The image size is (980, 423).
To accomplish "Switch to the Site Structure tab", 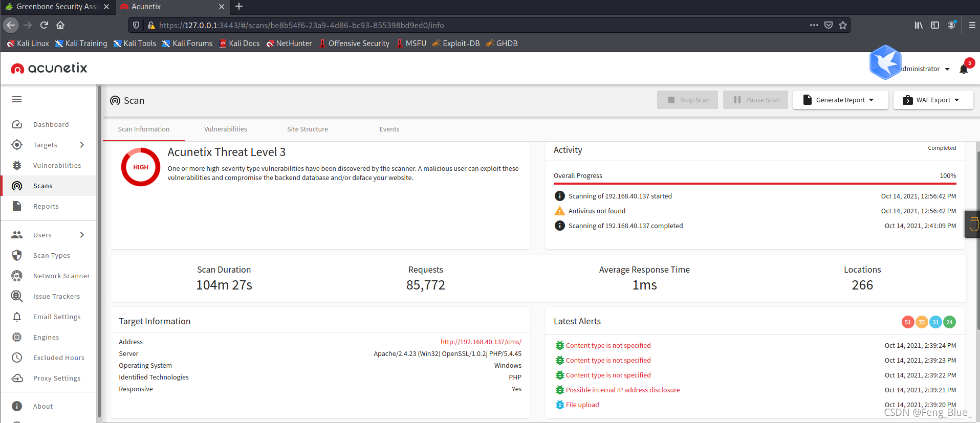I will 308,129.
